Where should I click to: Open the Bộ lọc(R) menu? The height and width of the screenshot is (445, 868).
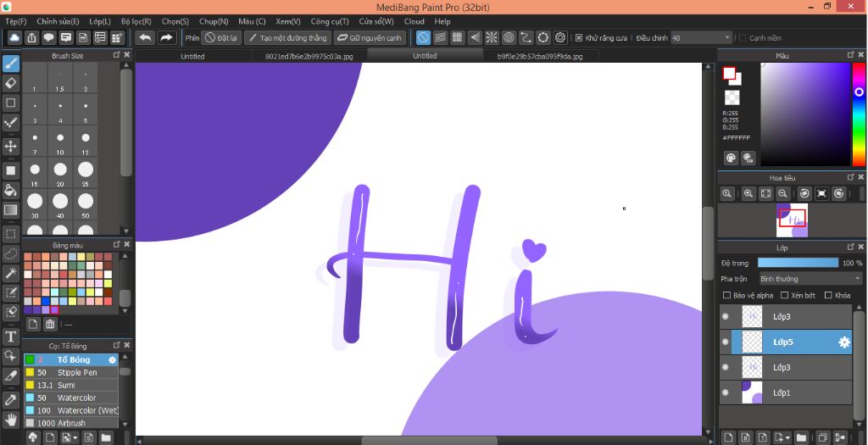[136, 21]
